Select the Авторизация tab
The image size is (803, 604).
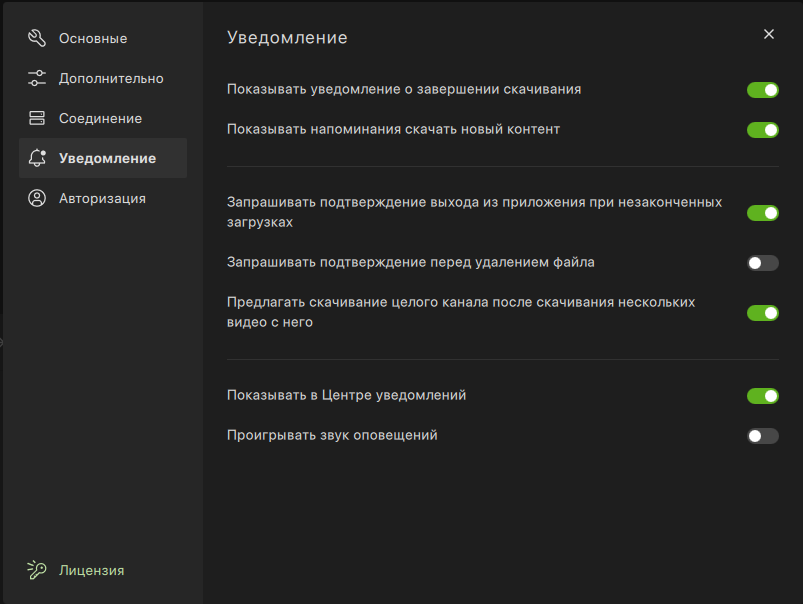[102, 199]
